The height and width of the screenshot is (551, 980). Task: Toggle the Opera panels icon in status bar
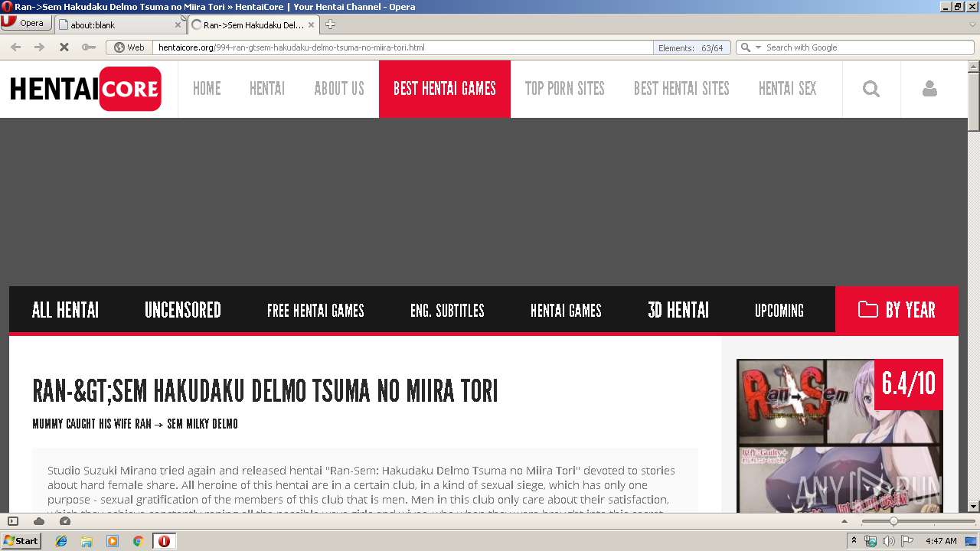coord(13,521)
